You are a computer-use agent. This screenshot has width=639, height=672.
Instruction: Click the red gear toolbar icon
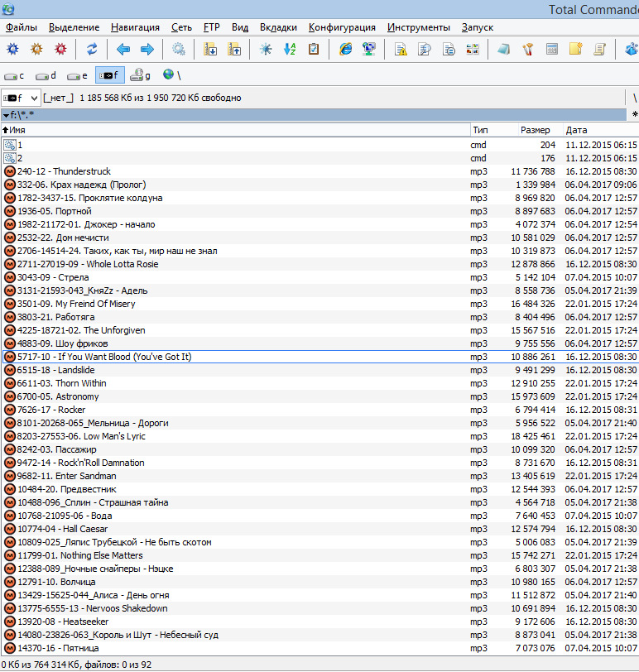tap(61, 50)
